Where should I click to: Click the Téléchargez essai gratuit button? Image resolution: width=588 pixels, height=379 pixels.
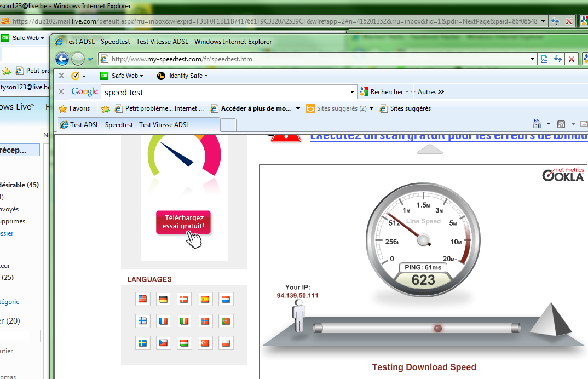pos(183,222)
